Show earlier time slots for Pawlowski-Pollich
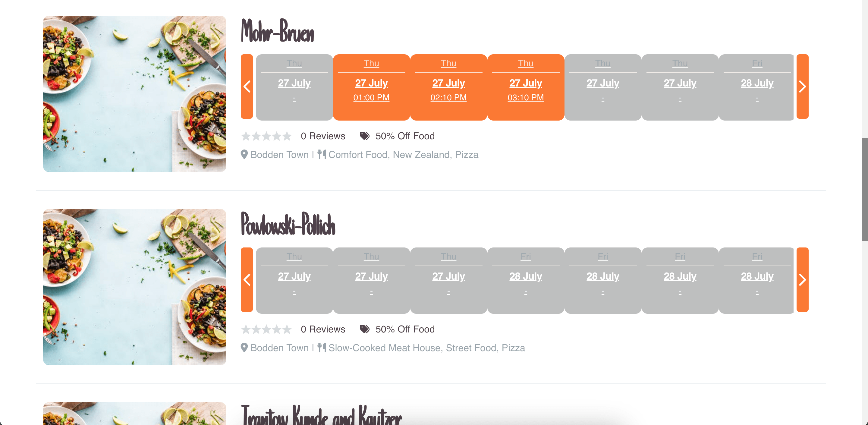Image resolution: width=868 pixels, height=425 pixels. pos(247,280)
